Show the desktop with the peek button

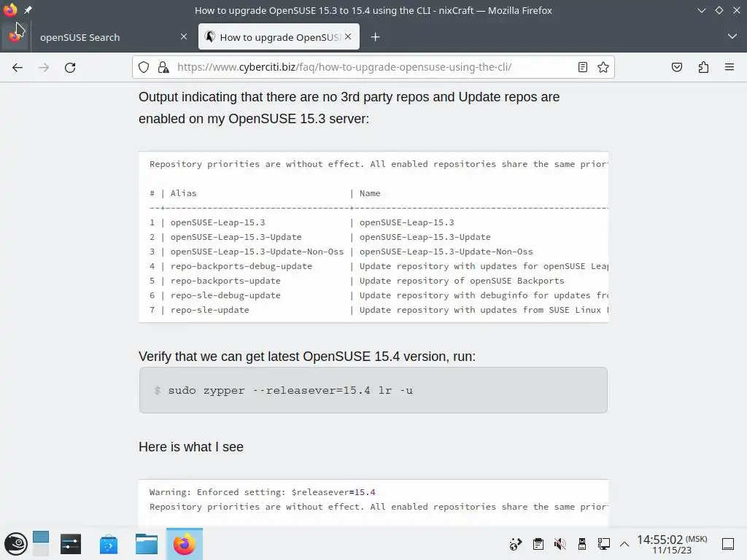[x=727, y=544]
